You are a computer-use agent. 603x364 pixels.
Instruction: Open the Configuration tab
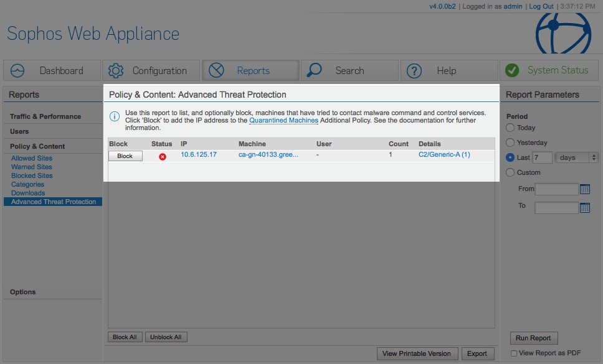pyautogui.click(x=151, y=71)
